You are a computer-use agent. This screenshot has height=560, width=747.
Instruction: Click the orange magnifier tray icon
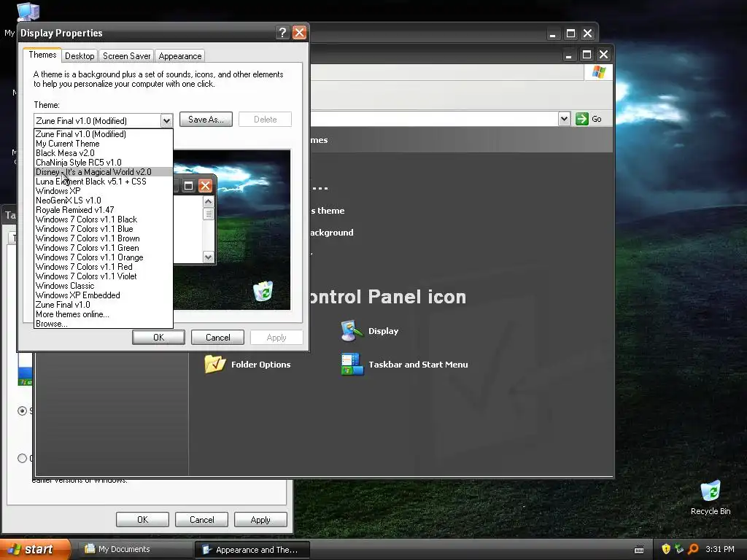(x=694, y=549)
